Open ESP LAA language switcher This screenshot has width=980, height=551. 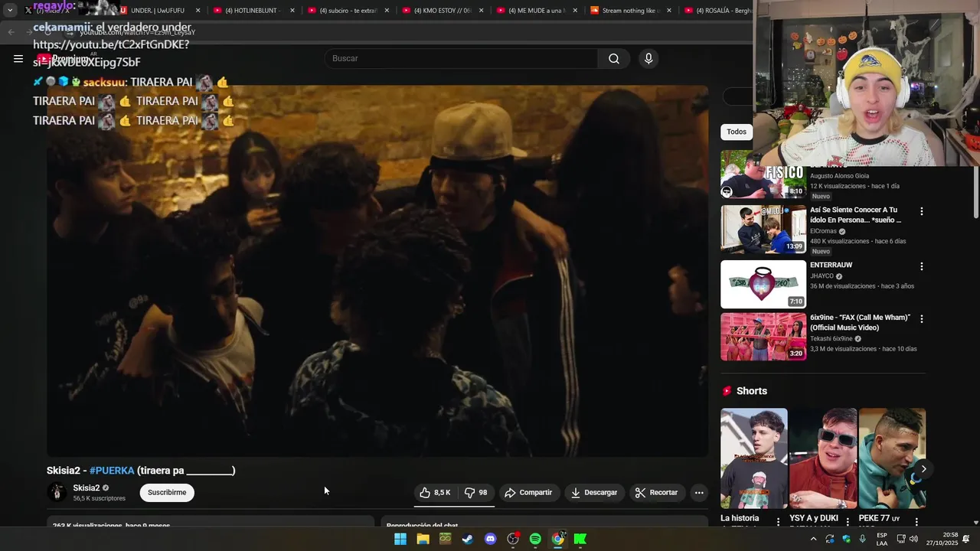tap(882, 539)
